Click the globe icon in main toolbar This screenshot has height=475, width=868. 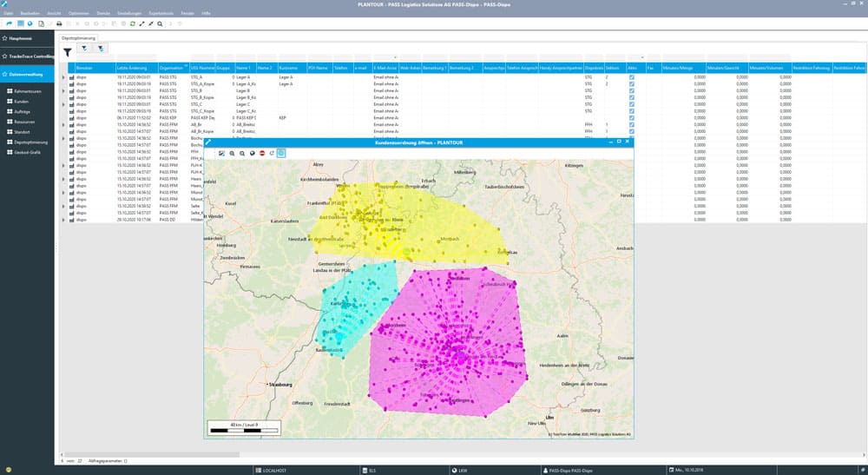30,23
